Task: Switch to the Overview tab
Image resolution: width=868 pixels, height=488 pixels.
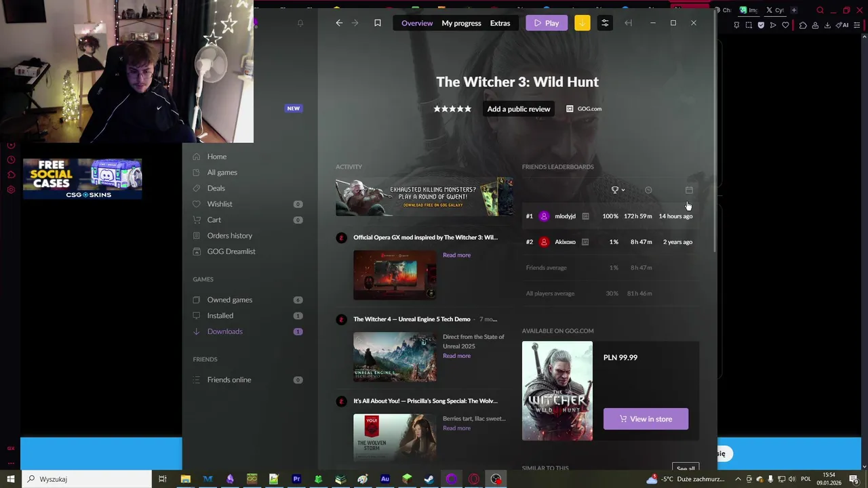Action: [x=417, y=23]
